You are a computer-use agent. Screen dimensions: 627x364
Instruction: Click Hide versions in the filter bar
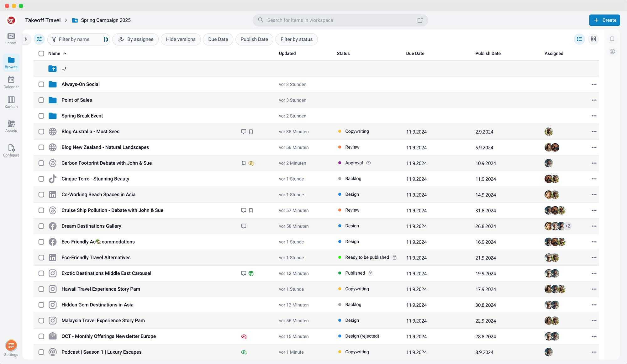click(x=181, y=39)
